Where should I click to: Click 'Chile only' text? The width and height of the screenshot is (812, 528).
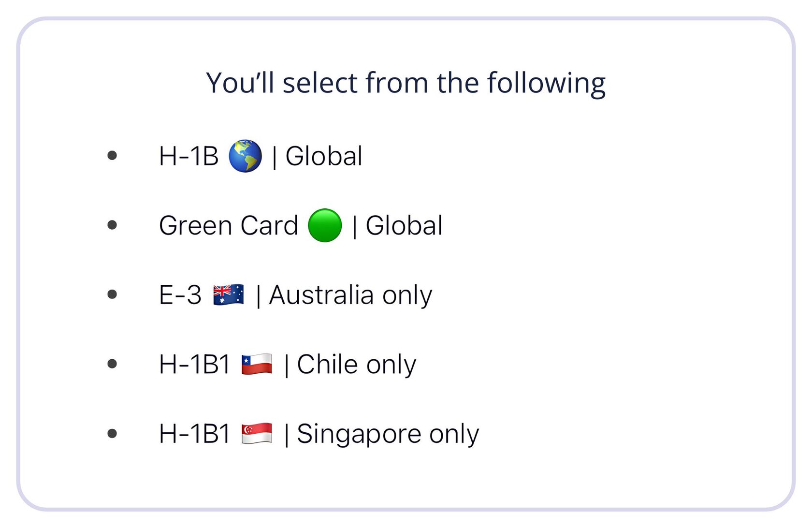tap(356, 364)
